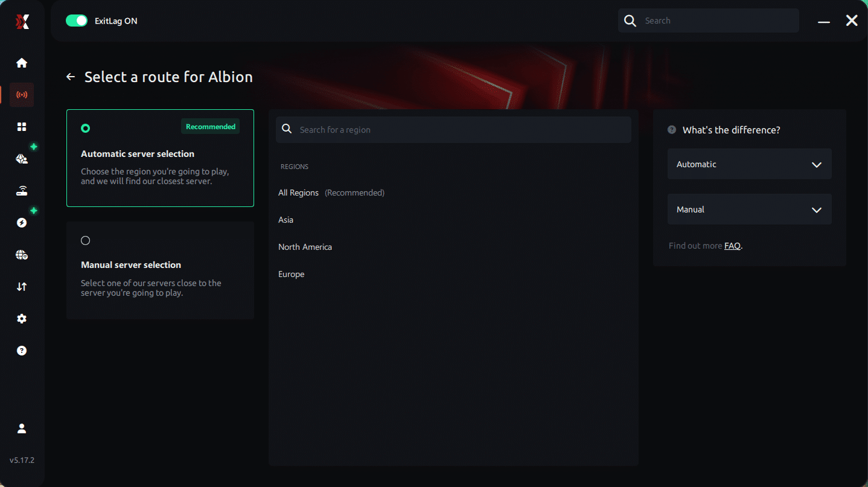
Task: Open the user profile icon
Action: [x=22, y=428]
